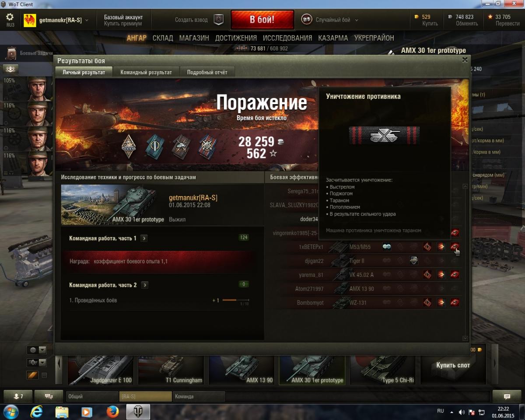
Task: Tick the small checkbox beside premium filter
Action: pyautogui.click(x=44, y=375)
